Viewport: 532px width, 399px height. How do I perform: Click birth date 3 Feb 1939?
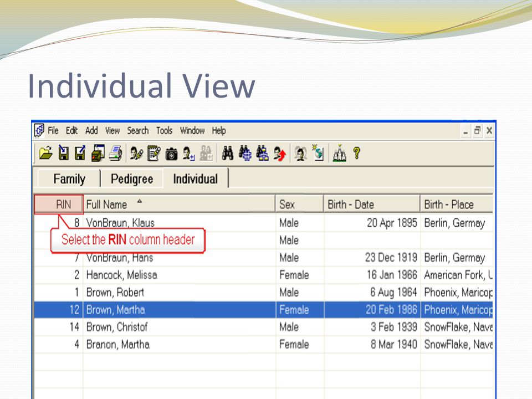click(393, 327)
